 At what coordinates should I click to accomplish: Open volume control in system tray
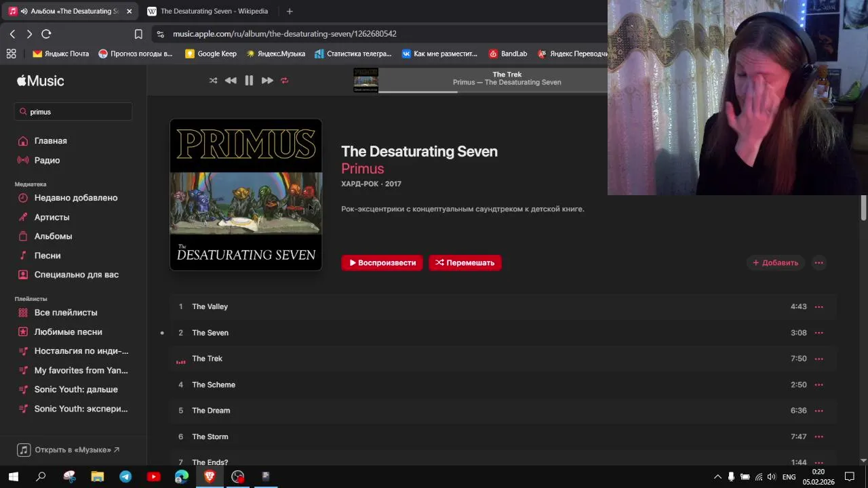pyautogui.click(x=771, y=477)
